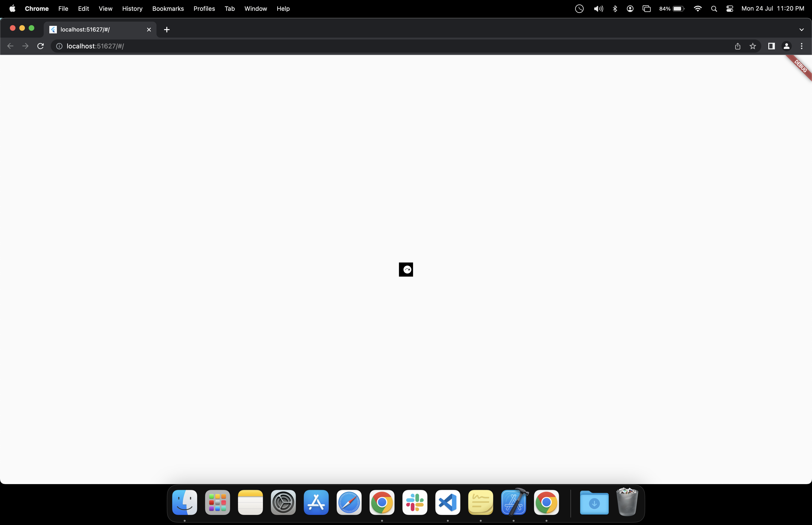Open the Chrome three-dot menu

click(x=802, y=46)
